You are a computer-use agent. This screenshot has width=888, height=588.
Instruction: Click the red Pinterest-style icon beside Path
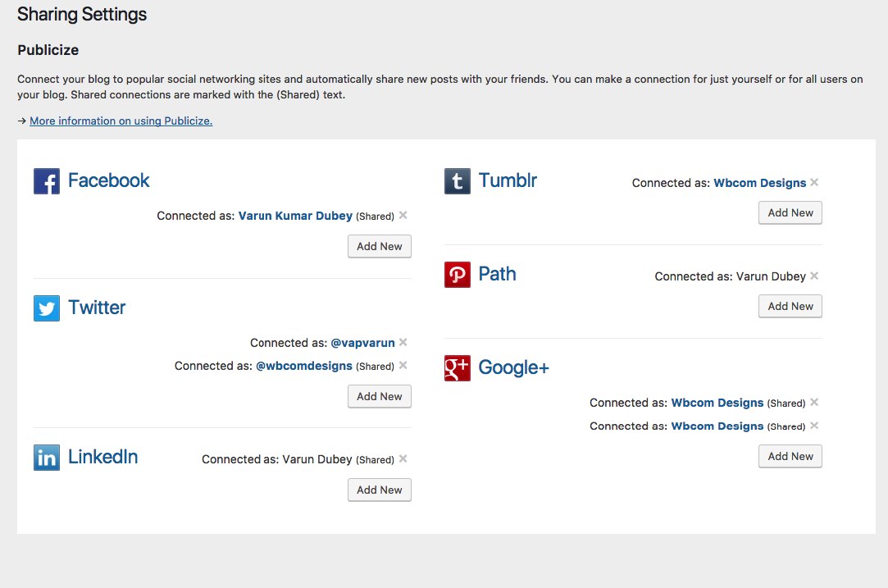point(458,275)
